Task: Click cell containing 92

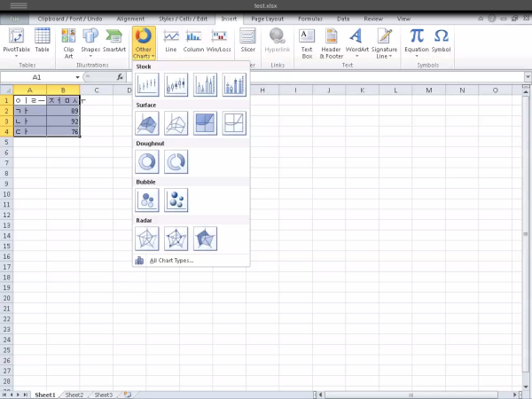Action: click(x=63, y=121)
